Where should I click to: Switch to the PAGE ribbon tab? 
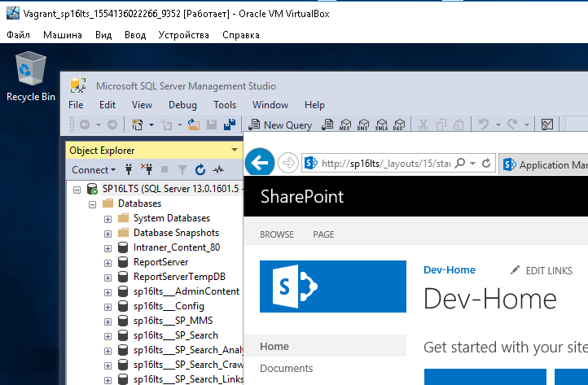(x=323, y=234)
